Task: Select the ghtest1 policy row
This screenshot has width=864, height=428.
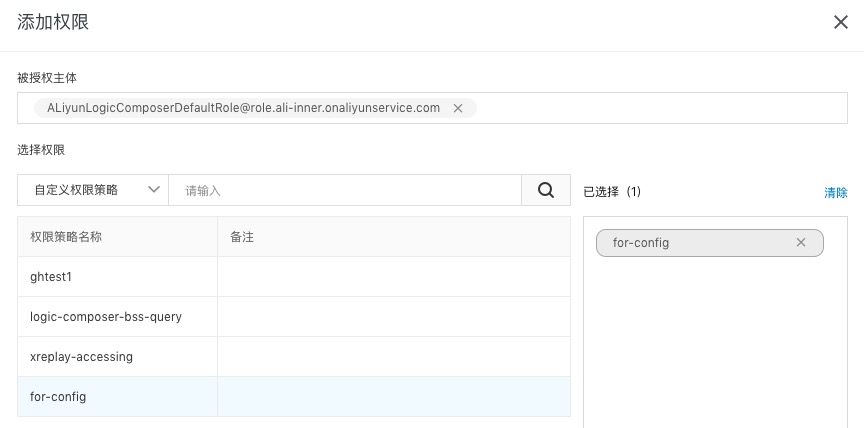Action: coord(294,277)
